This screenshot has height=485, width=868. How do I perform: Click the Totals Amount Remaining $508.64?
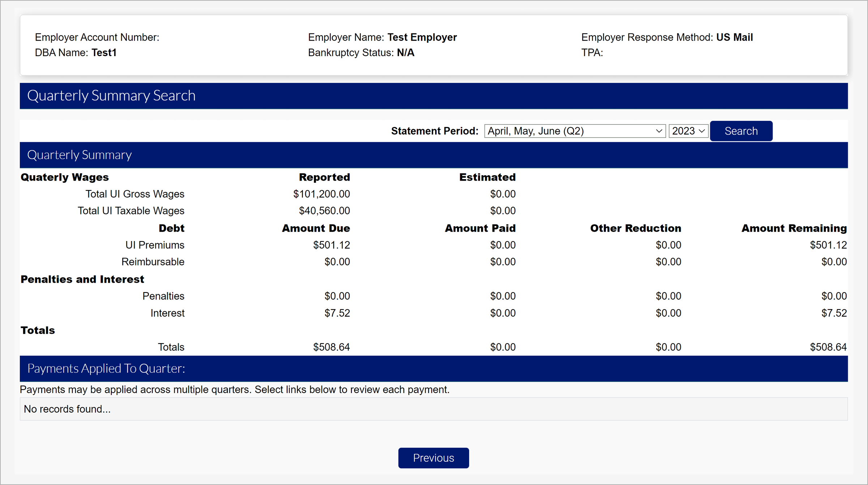tap(828, 347)
